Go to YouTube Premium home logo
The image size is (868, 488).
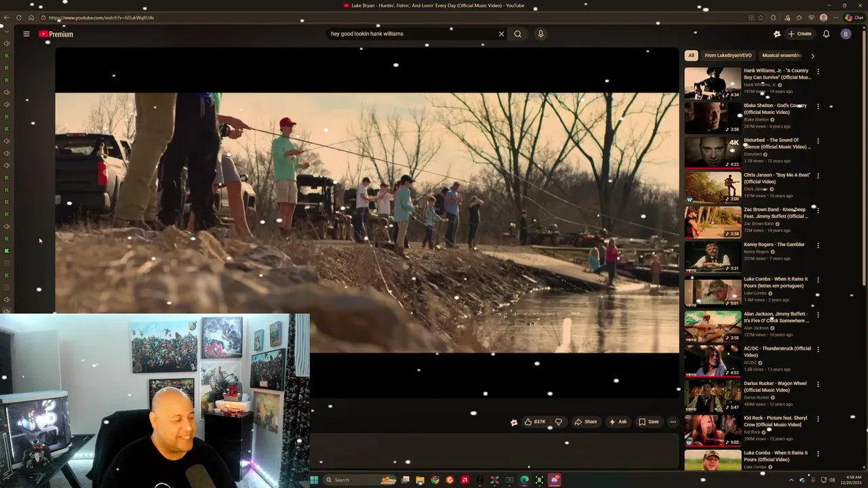(56, 34)
